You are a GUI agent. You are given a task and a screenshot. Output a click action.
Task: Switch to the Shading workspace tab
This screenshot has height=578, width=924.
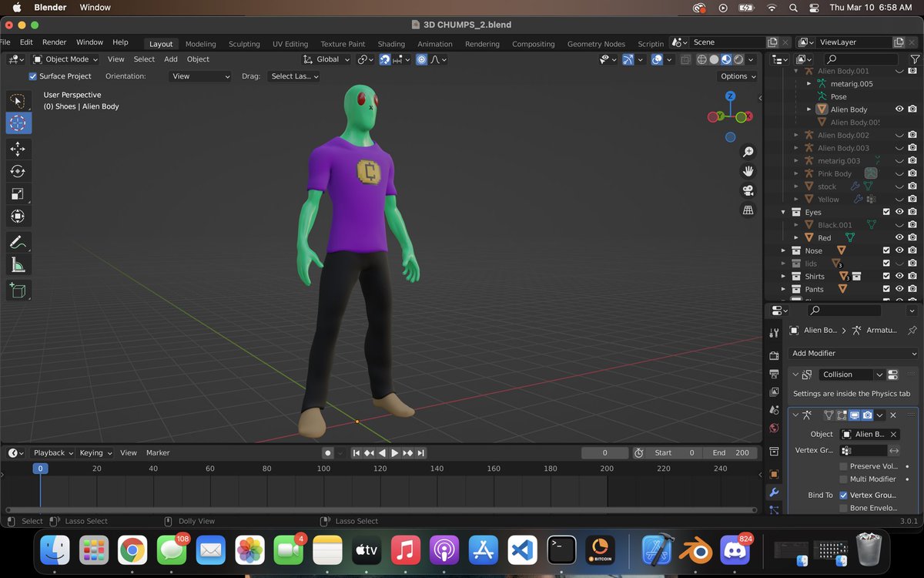coord(391,44)
